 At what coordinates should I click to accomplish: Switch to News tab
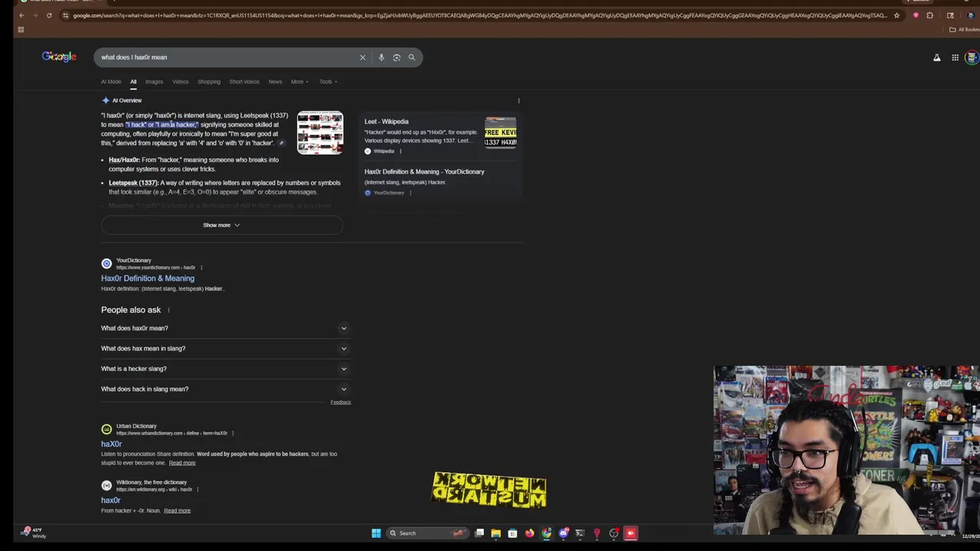pos(275,82)
